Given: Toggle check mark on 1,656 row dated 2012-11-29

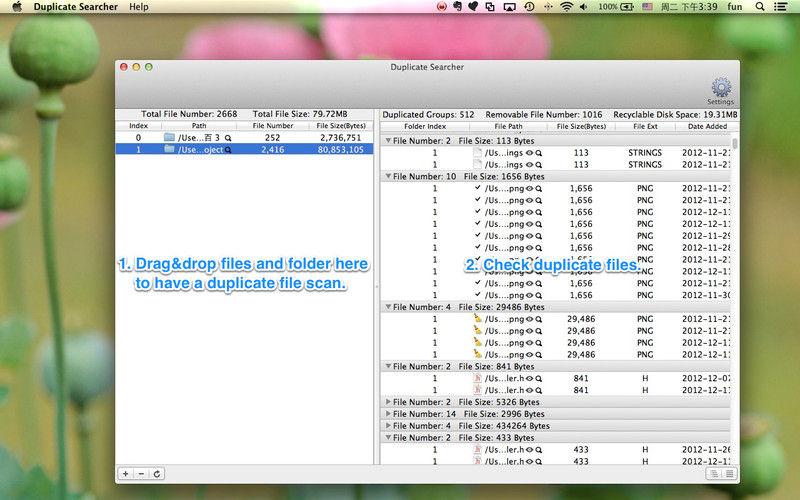Looking at the screenshot, I should pos(478,235).
